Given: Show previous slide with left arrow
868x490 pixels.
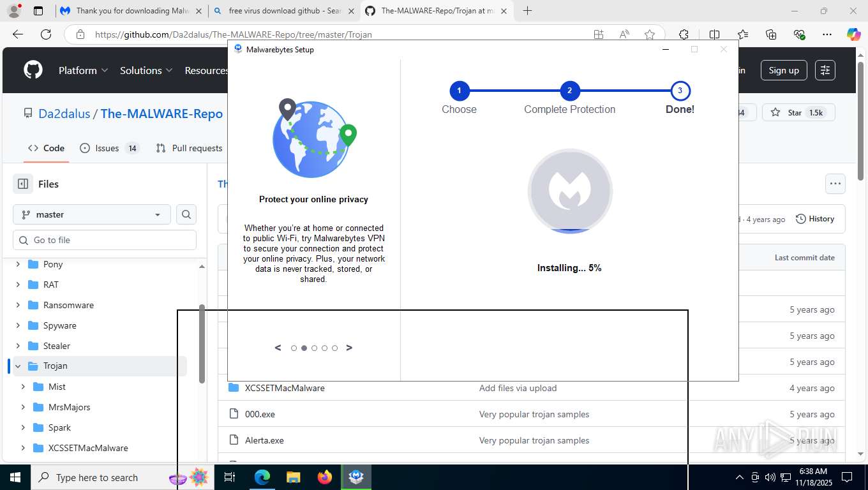Looking at the screenshot, I should click(278, 348).
